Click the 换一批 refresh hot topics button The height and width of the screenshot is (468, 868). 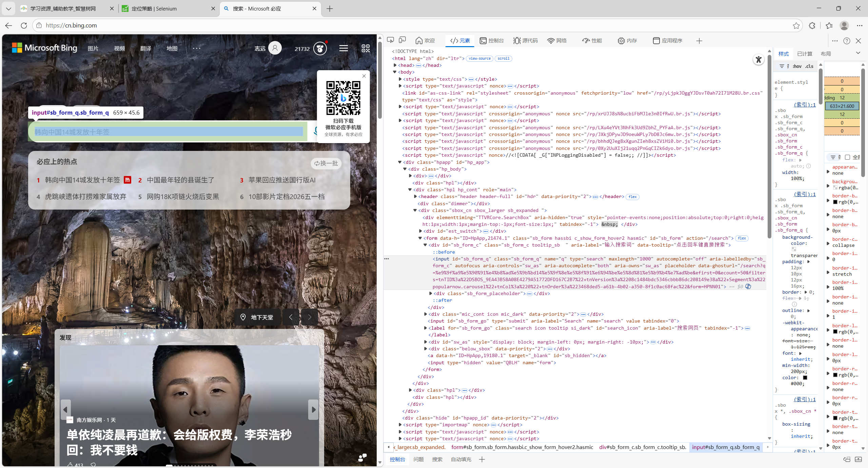click(x=326, y=163)
